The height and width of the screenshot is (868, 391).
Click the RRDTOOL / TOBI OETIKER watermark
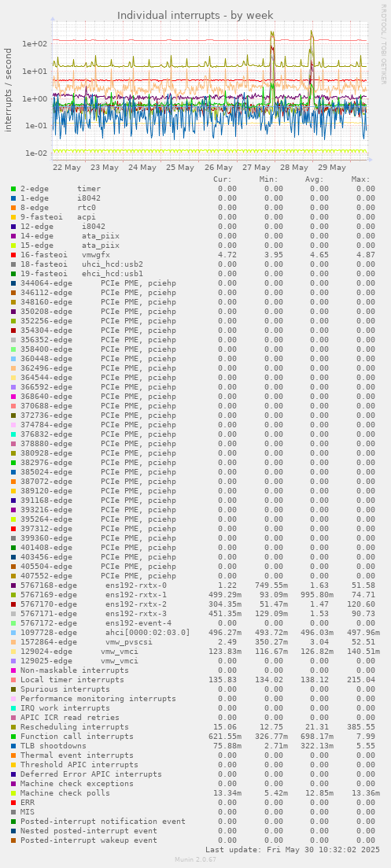382,44
